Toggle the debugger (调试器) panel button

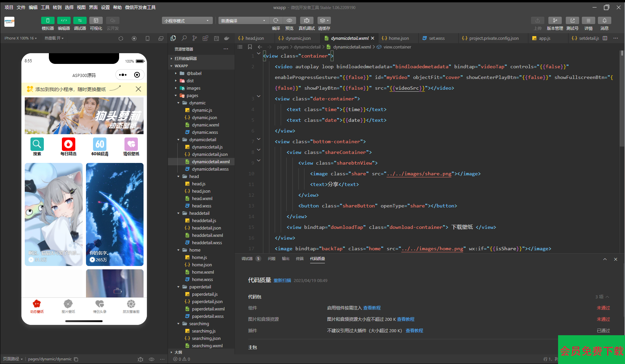coord(80,21)
